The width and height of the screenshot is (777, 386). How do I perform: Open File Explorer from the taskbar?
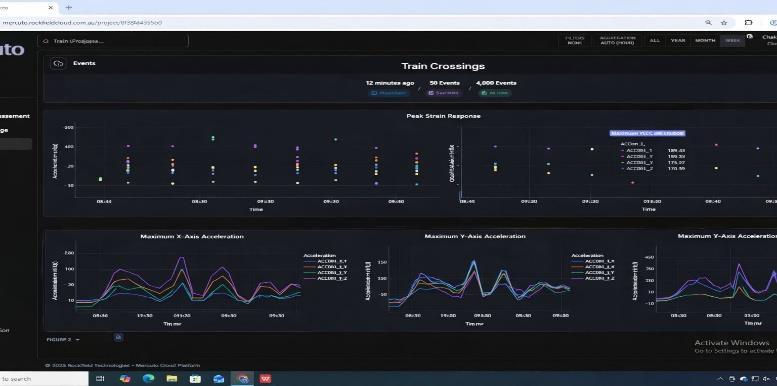tap(172, 379)
